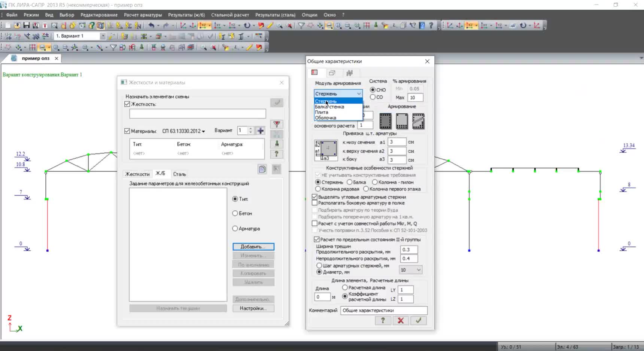Open third tab icon in Общие характеристики dialog
The image size is (644, 351).
pyautogui.click(x=350, y=73)
